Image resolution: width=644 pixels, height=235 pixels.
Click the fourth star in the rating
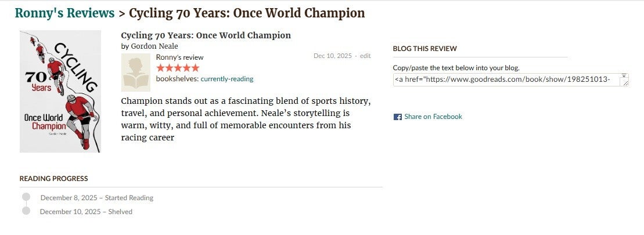pos(186,68)
